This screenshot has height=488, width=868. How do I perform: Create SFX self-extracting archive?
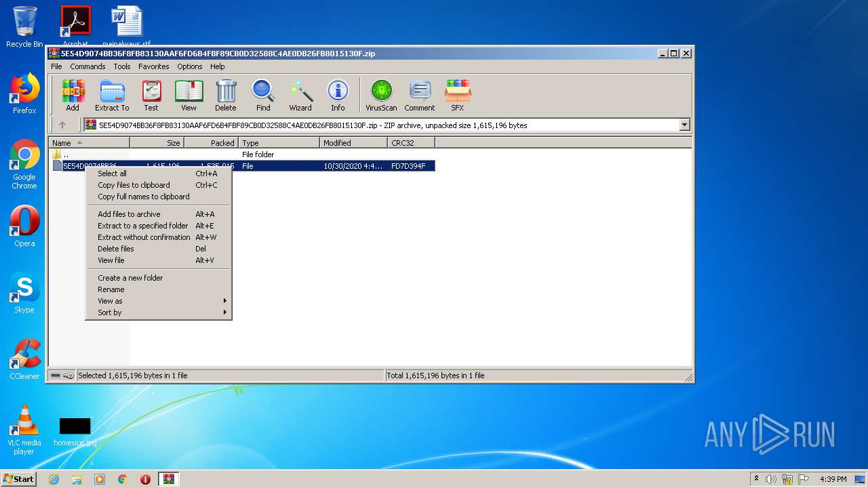458,95
